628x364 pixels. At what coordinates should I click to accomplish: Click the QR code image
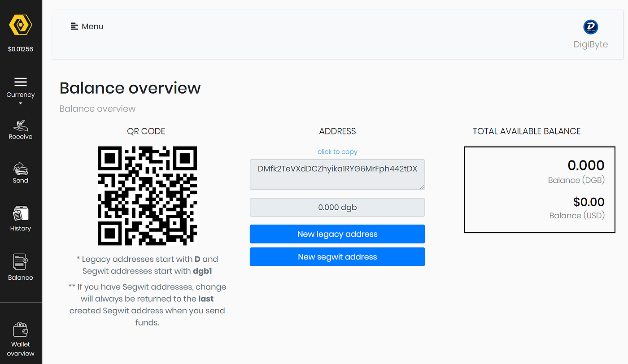(x=147, y=195)
